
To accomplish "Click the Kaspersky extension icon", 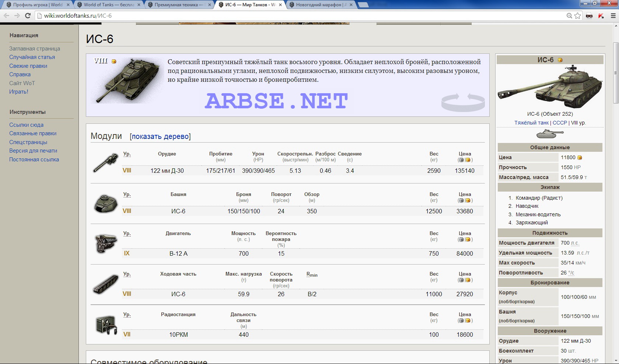I will click(601, 15).
